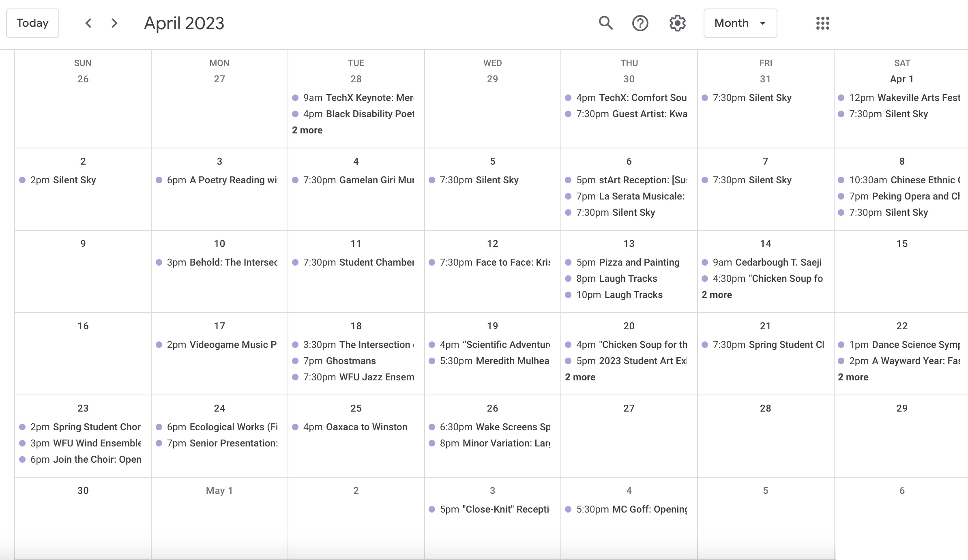The width and height of the screenshot is (968, 560).
Task: Open 9am Cedarbough T. Saeji event
Action: click(762, 262)
